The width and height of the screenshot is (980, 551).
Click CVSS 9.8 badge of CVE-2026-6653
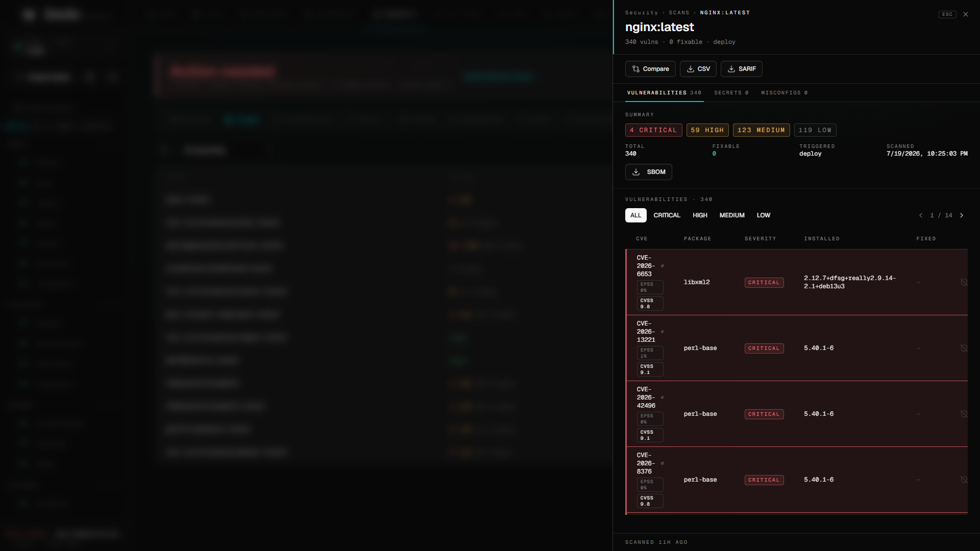click(650, 304)
